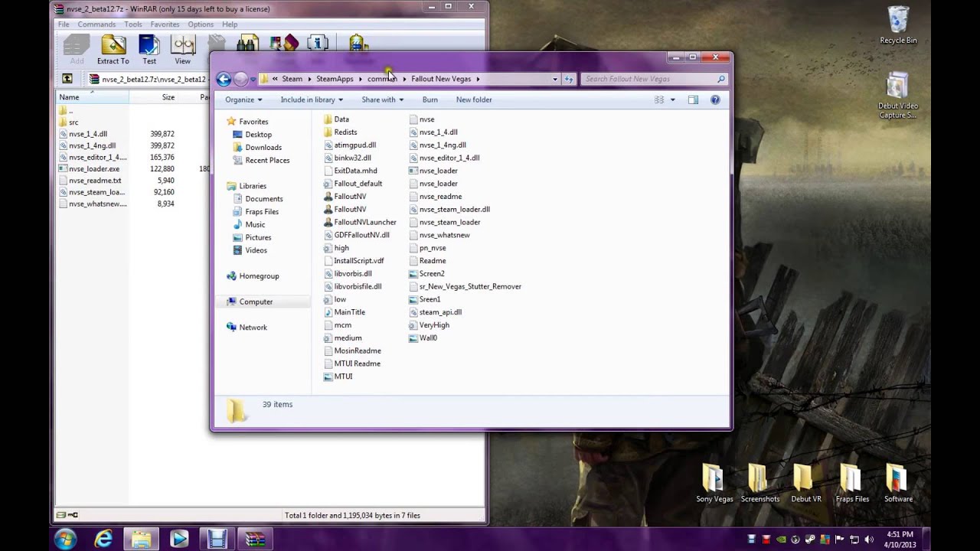Screen dimensions: 980x551
Task: Select nvse_loader.exe in WinRAR list
Action: pyautogui.click(x=89, y=168)
